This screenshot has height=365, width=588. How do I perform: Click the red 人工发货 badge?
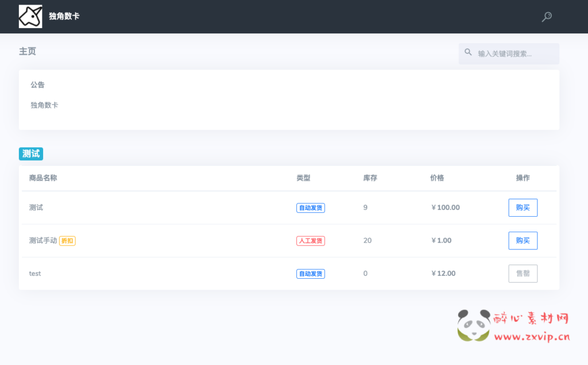point(310,241)
